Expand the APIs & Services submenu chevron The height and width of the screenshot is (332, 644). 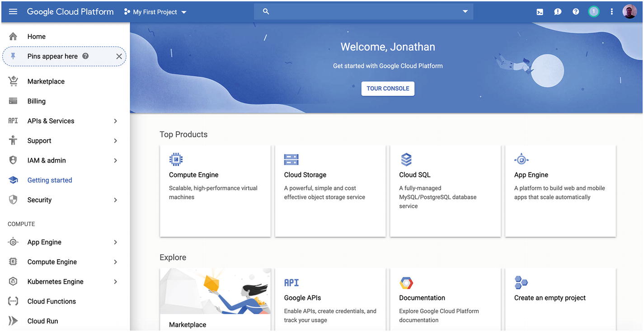coord(115,121)
